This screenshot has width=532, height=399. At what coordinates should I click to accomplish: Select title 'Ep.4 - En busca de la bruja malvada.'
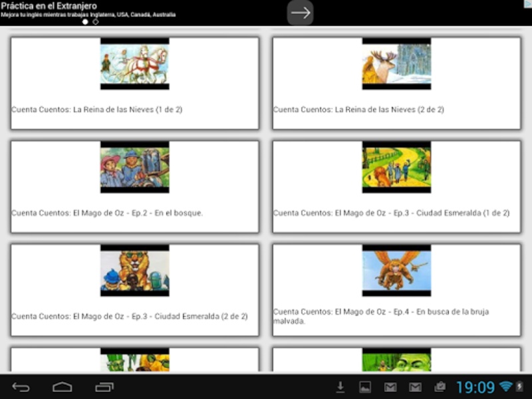click(381, 317)
